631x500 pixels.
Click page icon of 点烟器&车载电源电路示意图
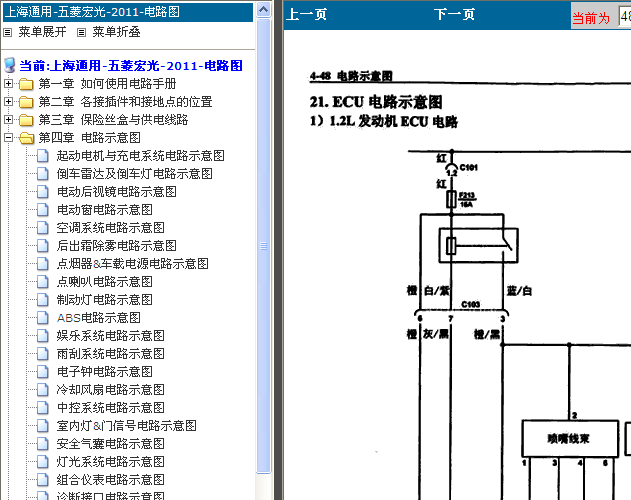[43, 264]
